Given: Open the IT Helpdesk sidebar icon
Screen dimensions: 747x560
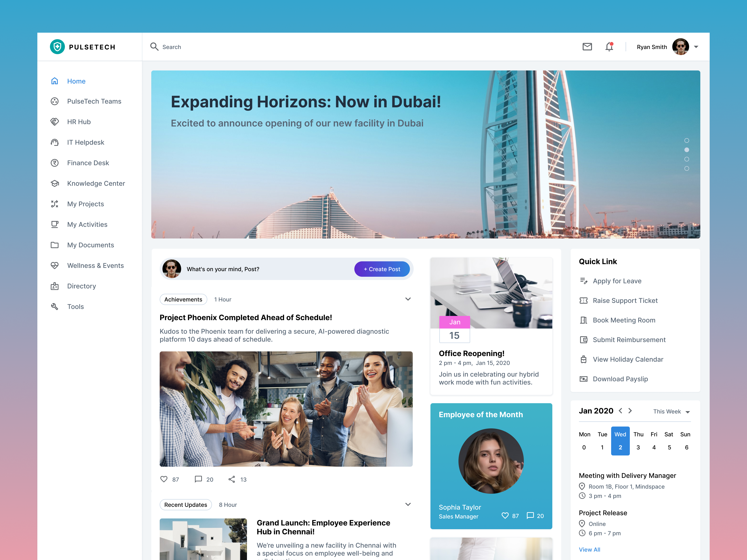Looking at the screenshot, I should tap(55, 142).
